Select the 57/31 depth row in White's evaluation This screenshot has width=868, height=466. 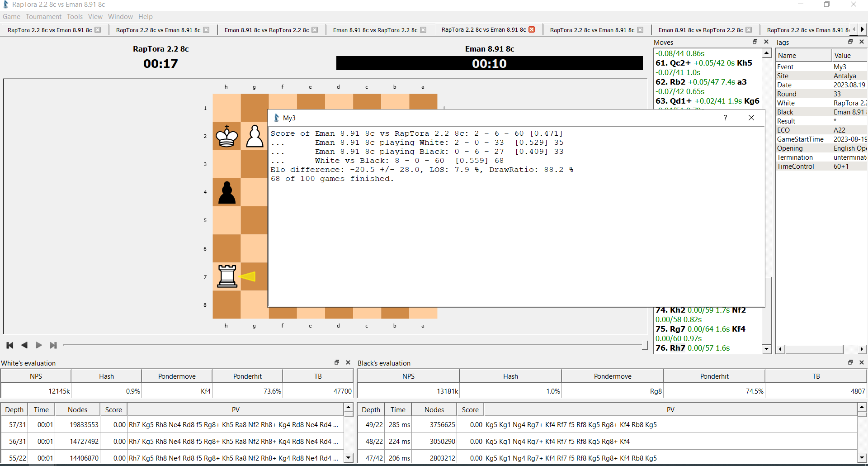coord(172,425)
